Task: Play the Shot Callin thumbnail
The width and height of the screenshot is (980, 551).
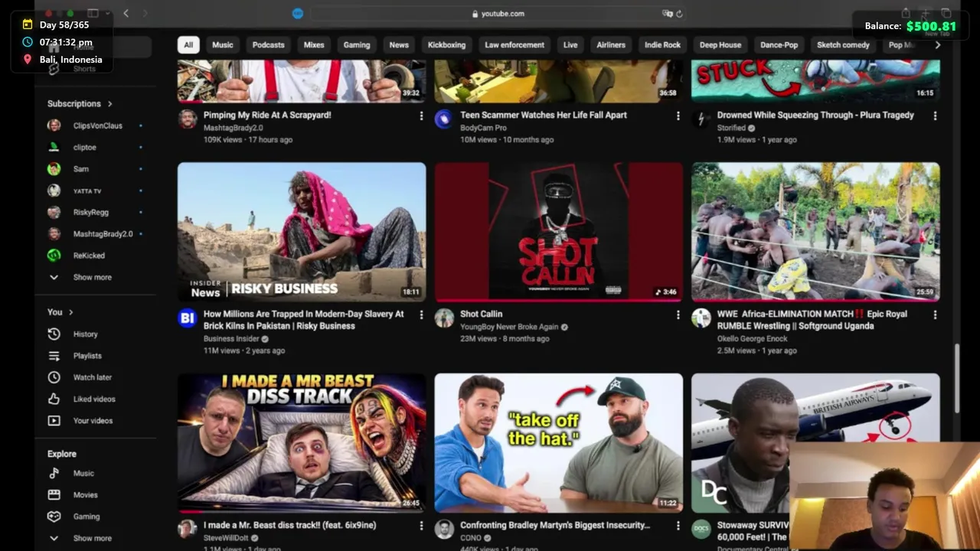Action: [x=559, y=232]
